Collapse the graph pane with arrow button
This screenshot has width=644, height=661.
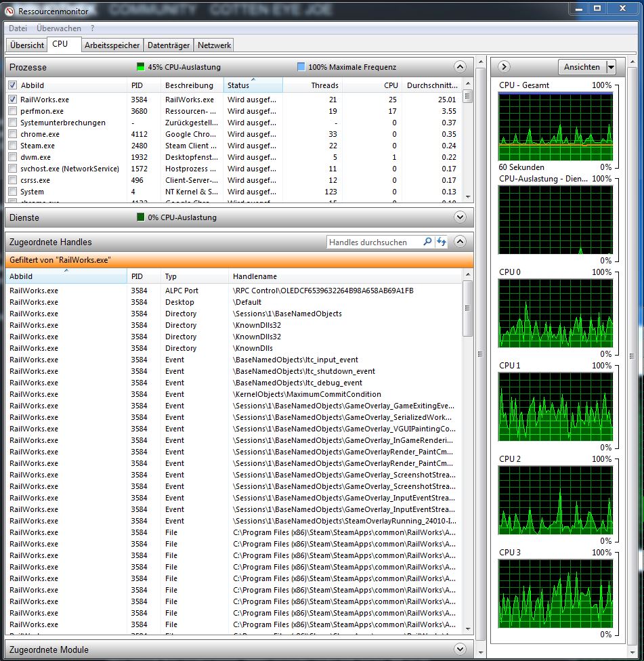point(504,67)
